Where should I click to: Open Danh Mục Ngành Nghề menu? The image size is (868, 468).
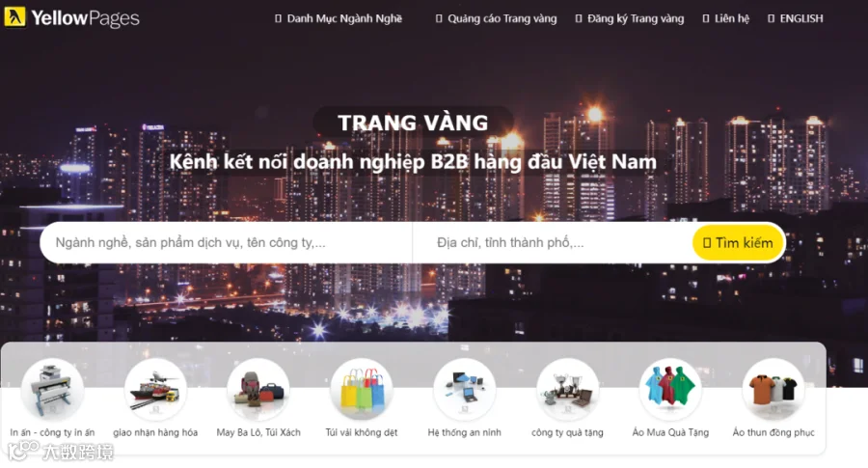coord(339,19)
